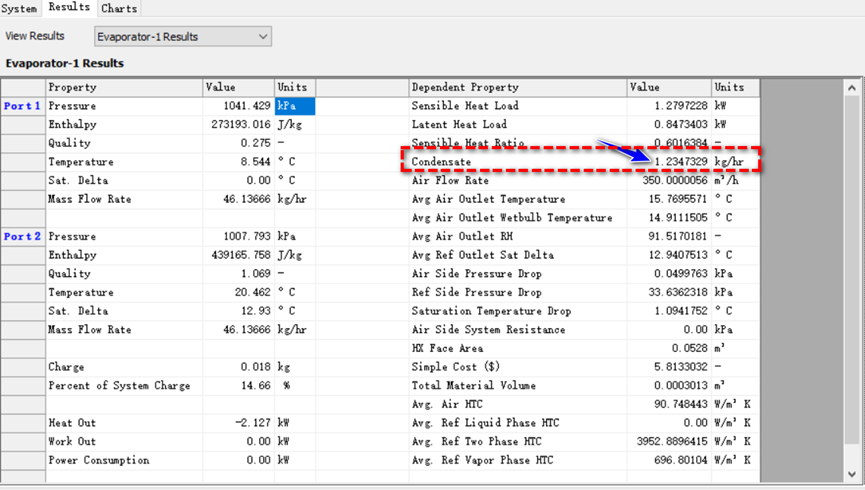Click the Power Consumption label
This screenshot has height=490, width=865.
99,460
